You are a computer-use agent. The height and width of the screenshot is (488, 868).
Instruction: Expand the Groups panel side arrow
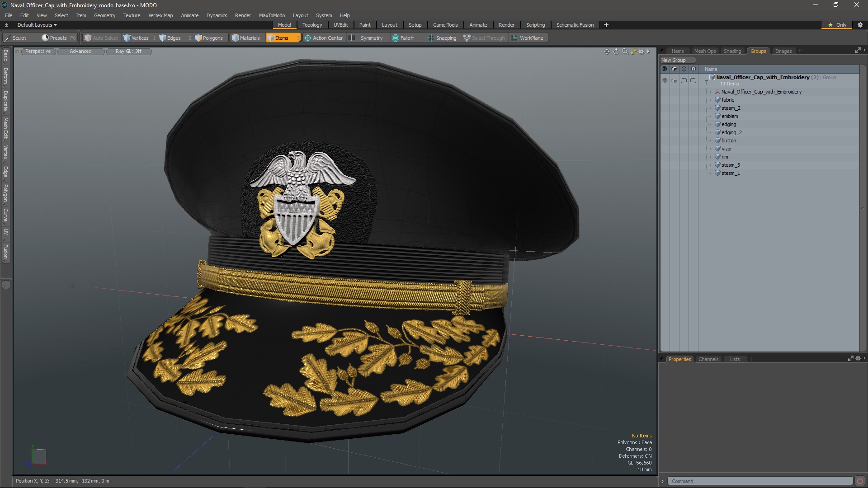(x=864, y=50)
